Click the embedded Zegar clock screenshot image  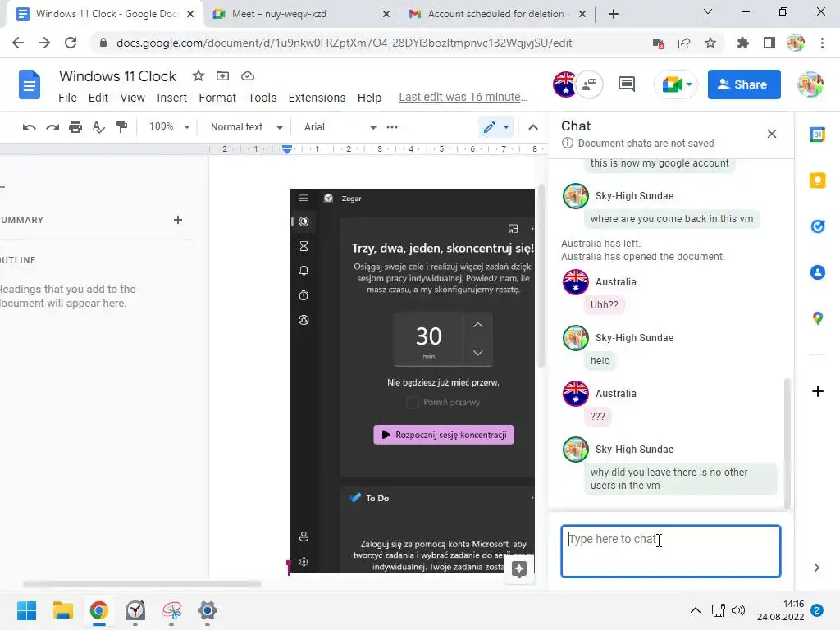412,381
